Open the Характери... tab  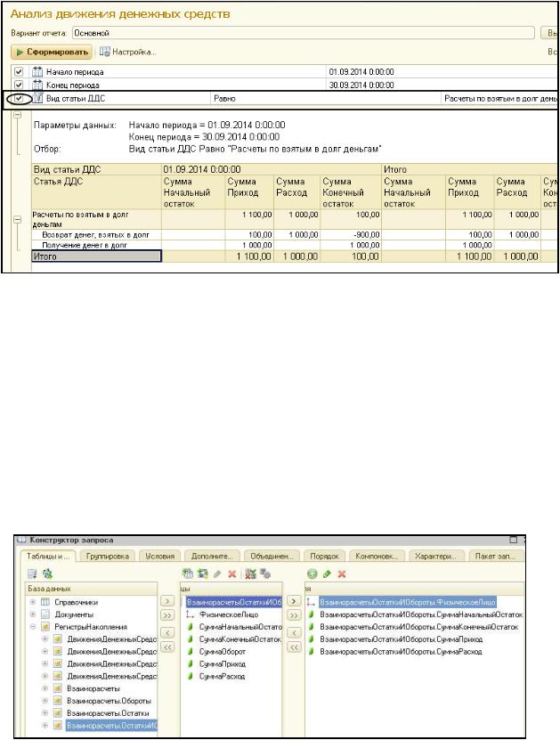coord(436,556)
